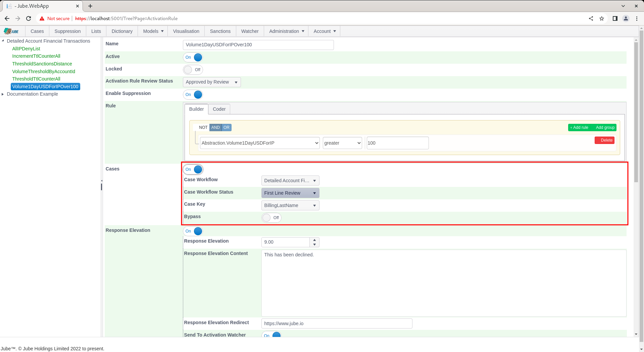Open the Watcher menu item
644x352 pixels.
coord(250,31)
